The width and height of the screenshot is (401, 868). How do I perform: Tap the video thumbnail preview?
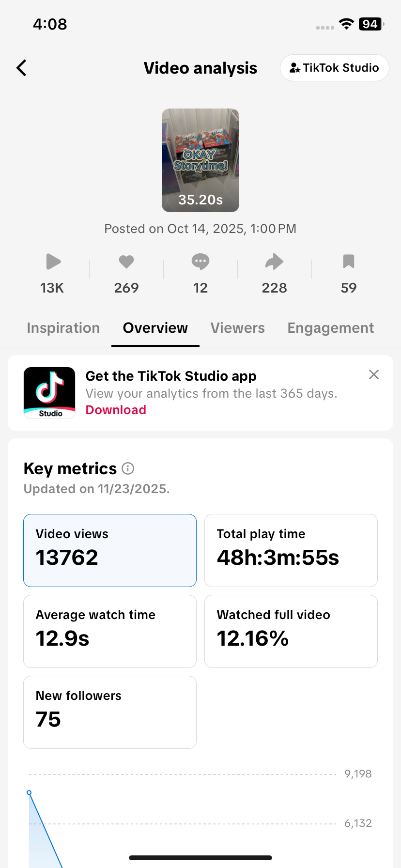200,160
